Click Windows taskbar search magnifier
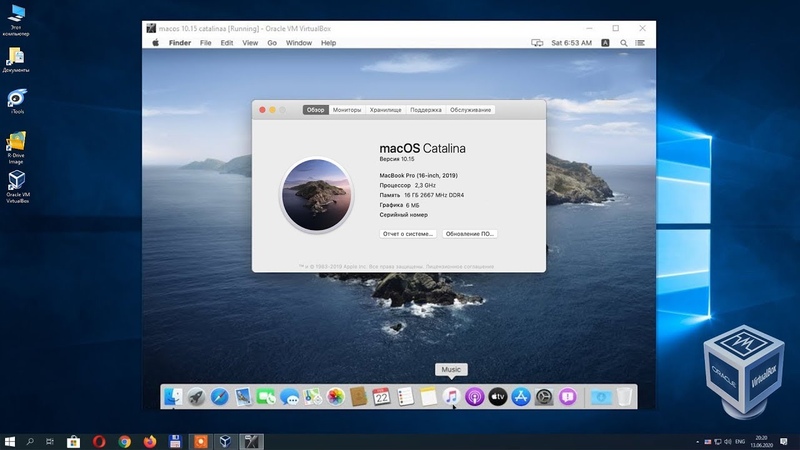Image resolution: width=800 pixels, height=450 pixels. [30, 441]
